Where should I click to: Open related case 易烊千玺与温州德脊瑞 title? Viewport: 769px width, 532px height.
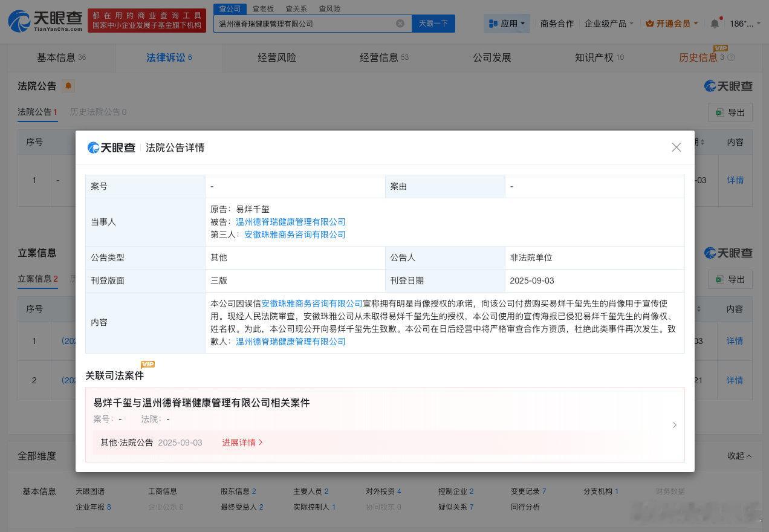[201, 403]
